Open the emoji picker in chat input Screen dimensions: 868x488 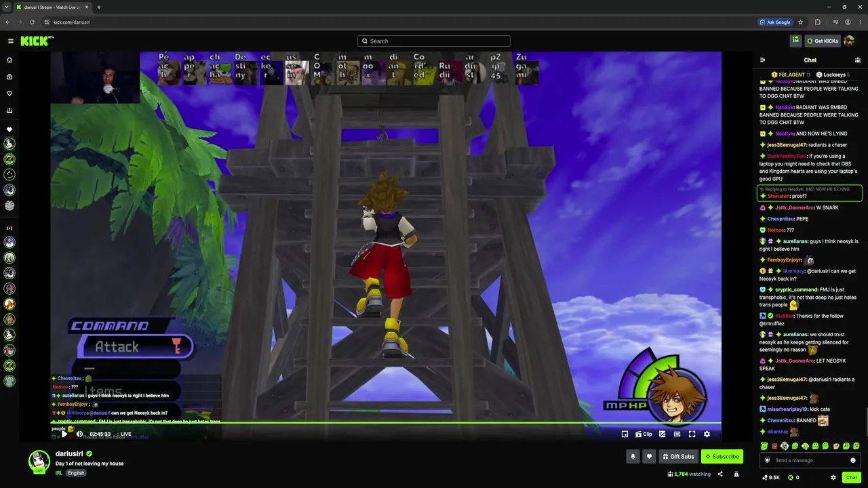coord(853,461)
